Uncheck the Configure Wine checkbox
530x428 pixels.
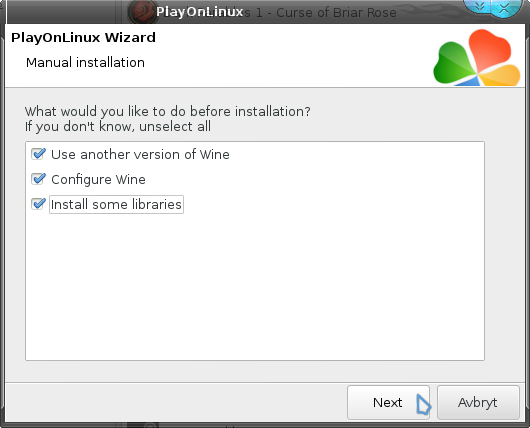tap(38, 179)
